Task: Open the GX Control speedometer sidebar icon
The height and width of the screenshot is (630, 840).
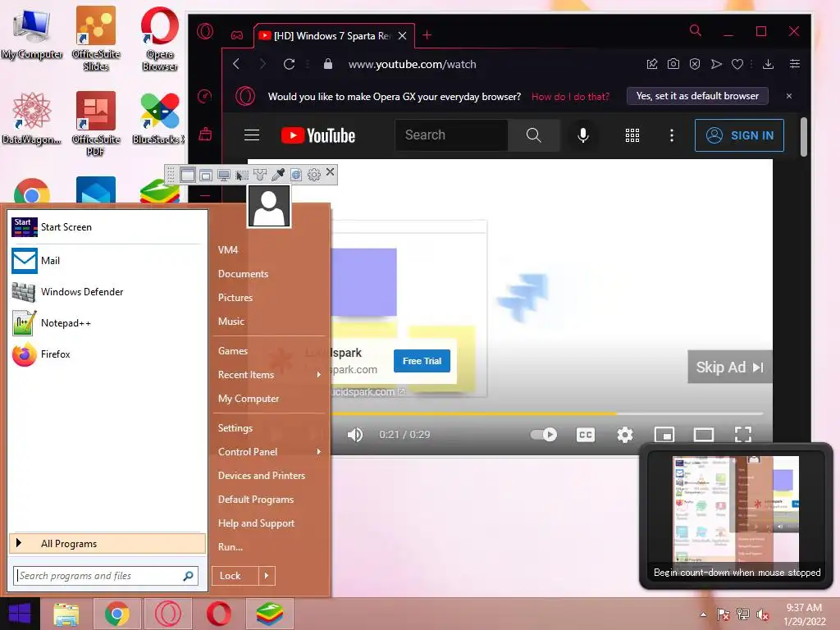Action: point(204,96)
